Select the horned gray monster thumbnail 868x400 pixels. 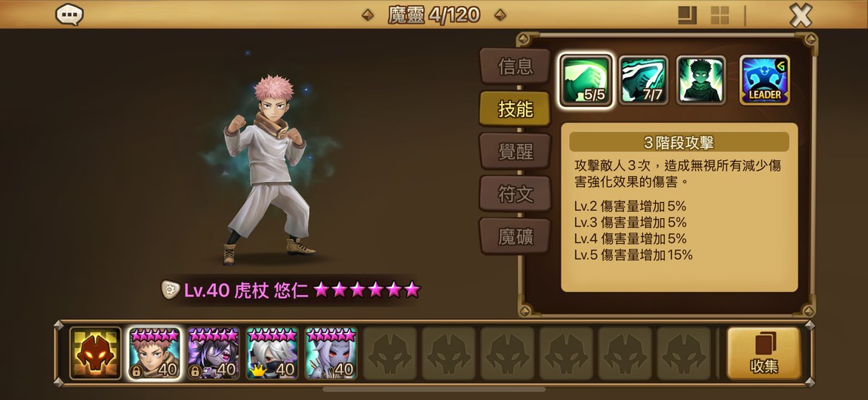click(x=331, y=353)
